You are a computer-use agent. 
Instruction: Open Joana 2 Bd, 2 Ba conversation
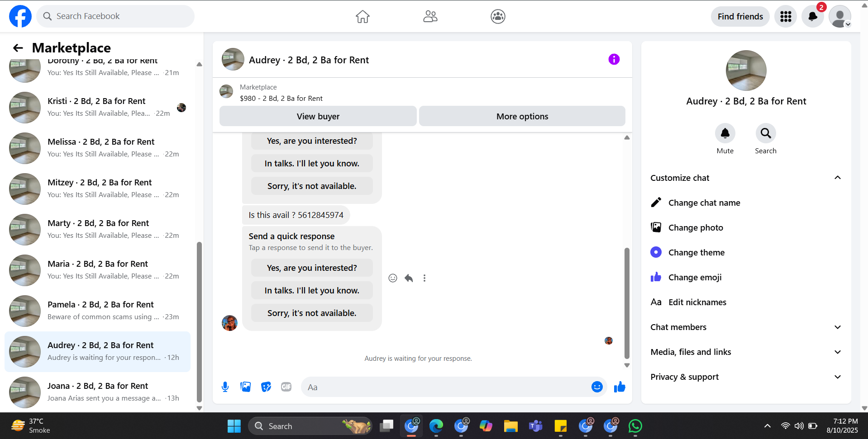pyautogui.click(x=97, y=392)
